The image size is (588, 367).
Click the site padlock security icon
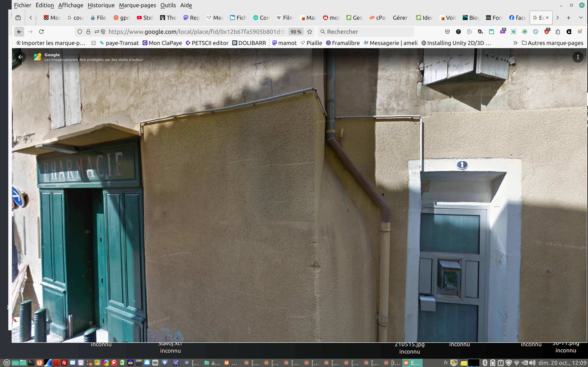point(89,32)
